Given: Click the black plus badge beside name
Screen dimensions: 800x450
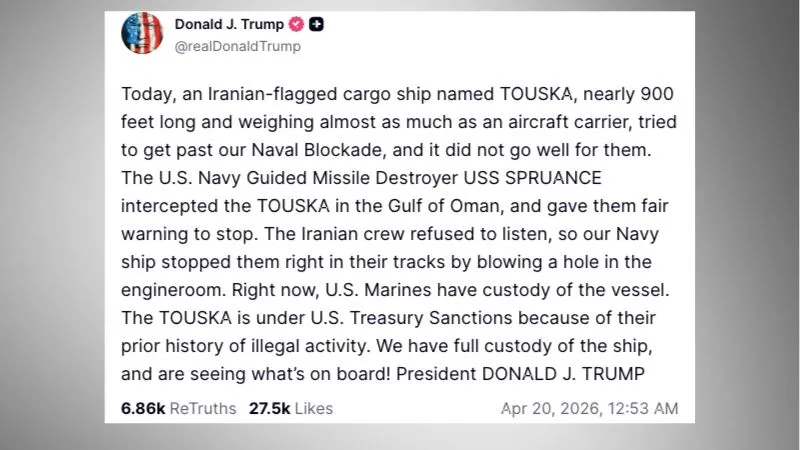Looking at the screenshot, I should click(x=317, y=24).
